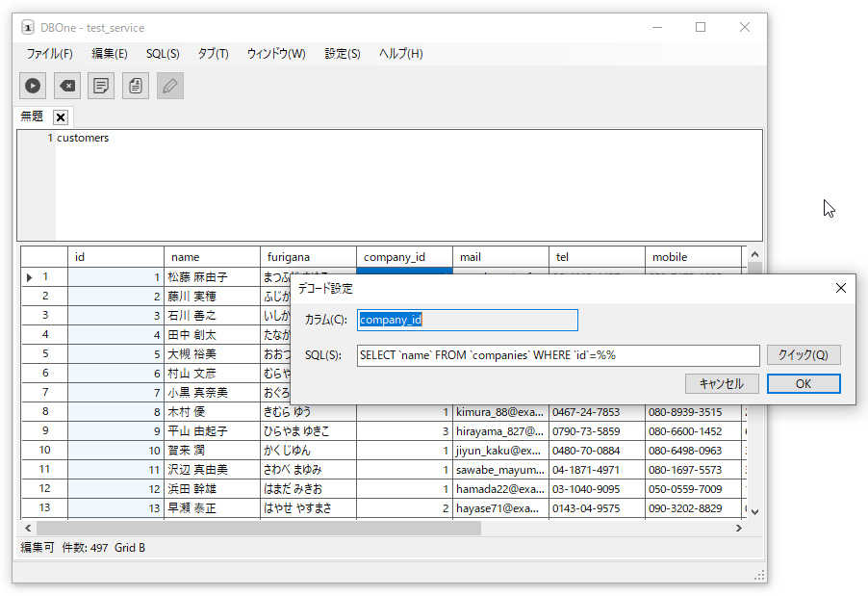Image resolution: width=868 pixels, height=596 pixels.
Task: Click the pencil edit toolbar icon
Action: [x=170, y=86]
